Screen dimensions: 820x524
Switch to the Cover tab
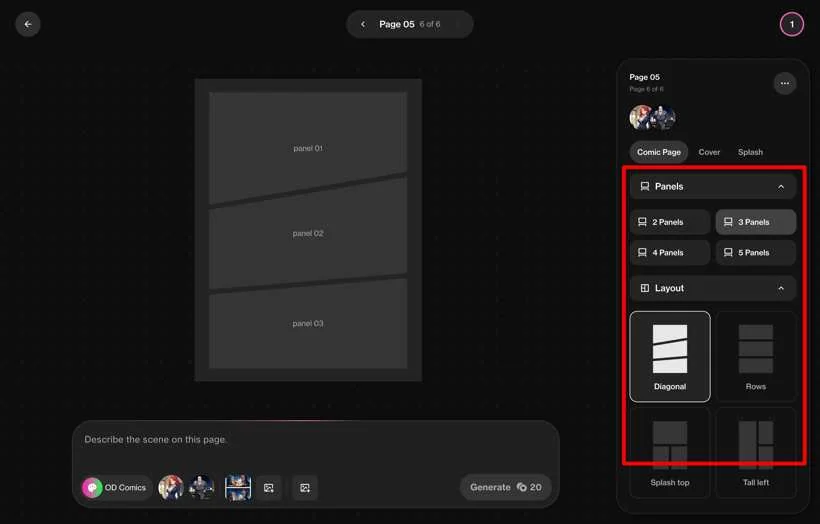point(709,152)
